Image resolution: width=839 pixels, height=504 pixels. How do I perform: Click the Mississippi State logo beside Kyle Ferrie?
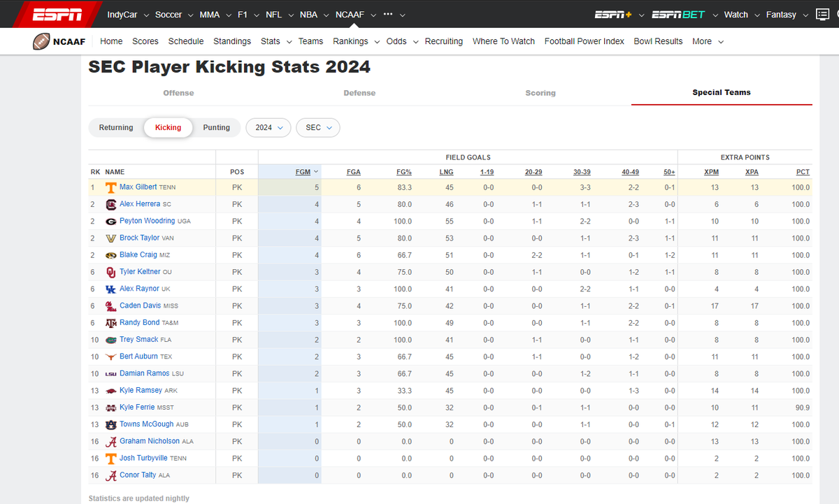click(110, 408)
